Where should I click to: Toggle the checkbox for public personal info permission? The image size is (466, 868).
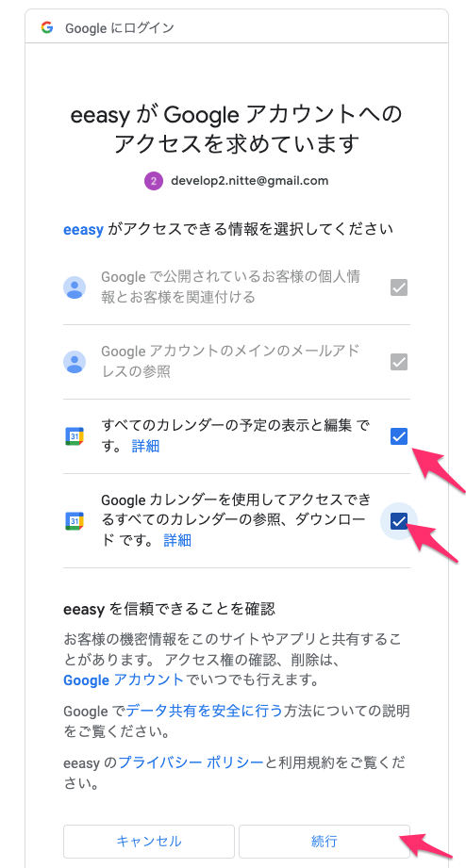[x=399, y=287]
